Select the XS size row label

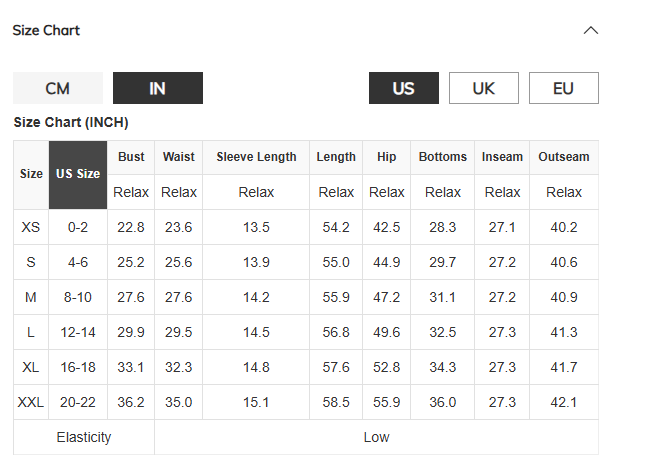click(31, 227)
